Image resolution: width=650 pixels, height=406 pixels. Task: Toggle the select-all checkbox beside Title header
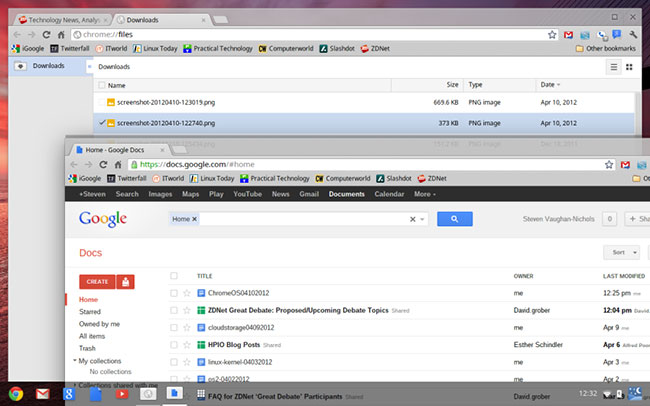point(174,276)
